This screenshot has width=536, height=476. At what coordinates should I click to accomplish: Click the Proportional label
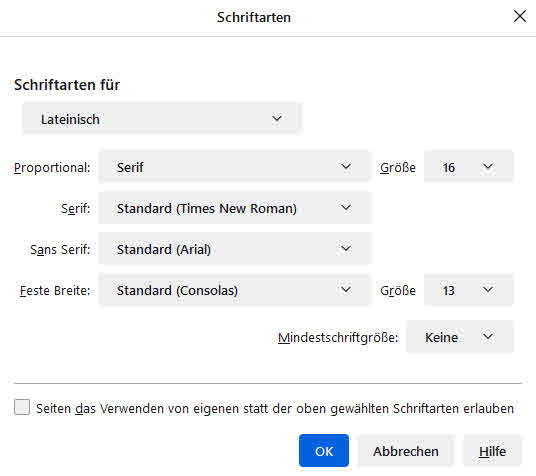tap(52, 168)
